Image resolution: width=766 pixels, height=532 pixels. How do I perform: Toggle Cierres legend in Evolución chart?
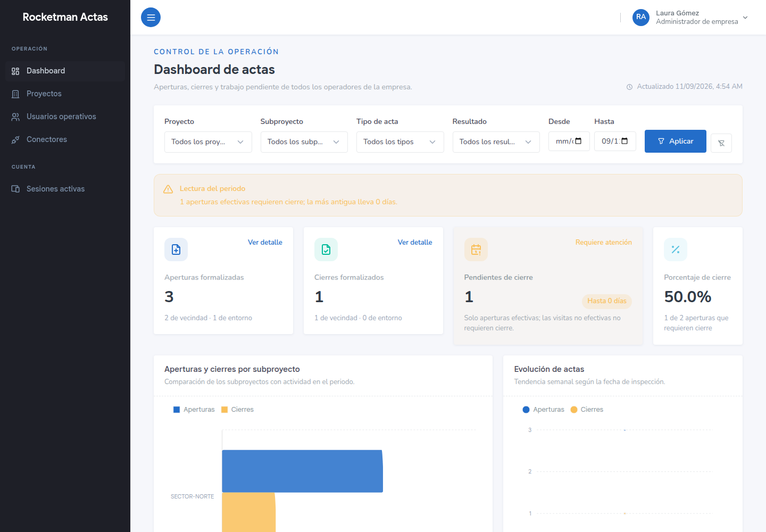coord(587,410)
